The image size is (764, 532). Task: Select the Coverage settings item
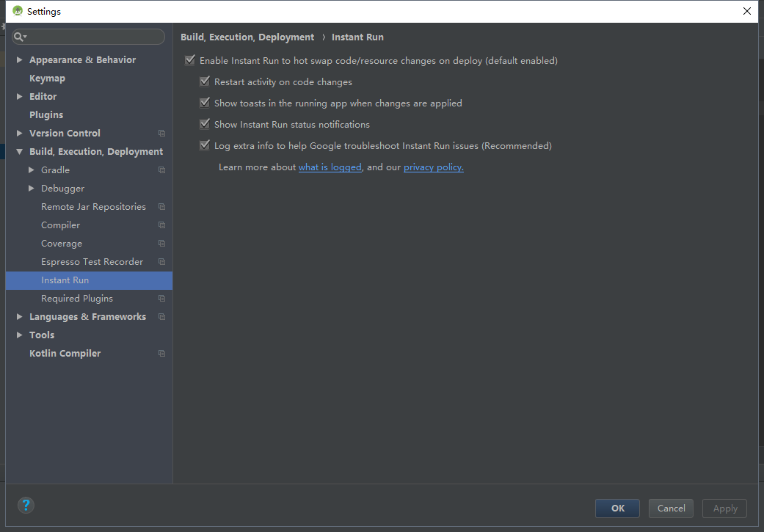pos(62,244)
